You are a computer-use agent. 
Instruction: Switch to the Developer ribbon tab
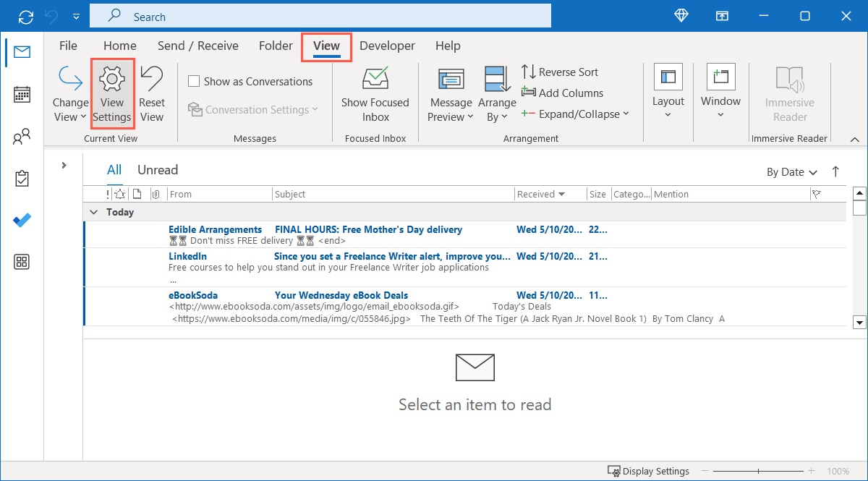[387, 46]
